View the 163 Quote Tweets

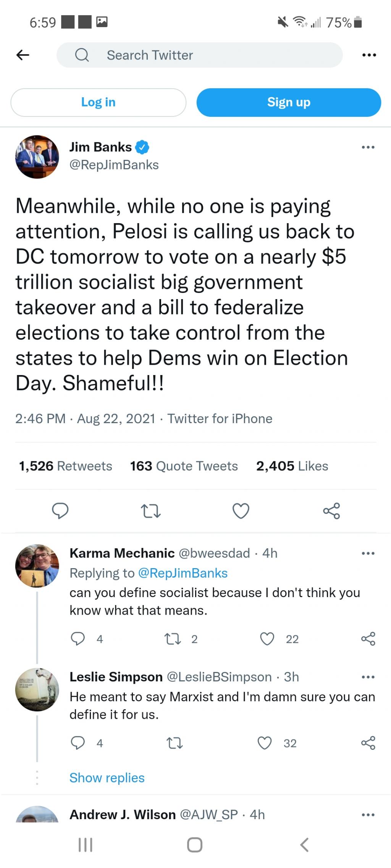pyautogui.click(x=184, y=466)
